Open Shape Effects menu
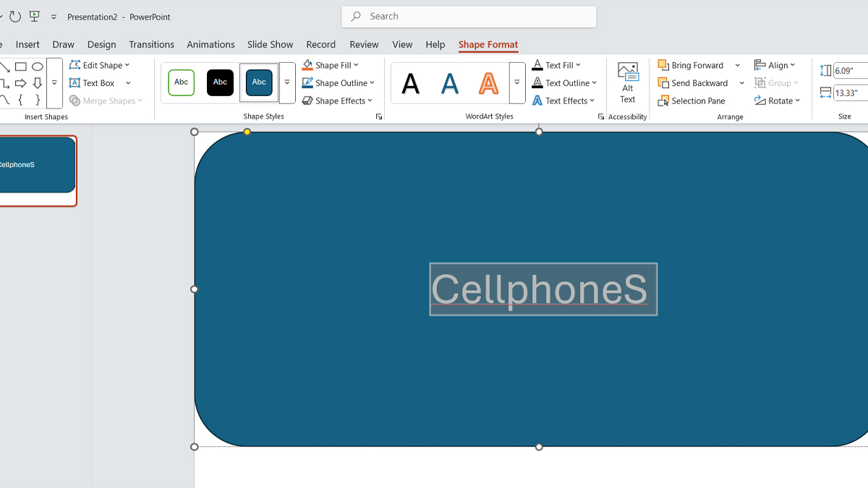Screen dimensions: 868x488 [x=337, y=100]
